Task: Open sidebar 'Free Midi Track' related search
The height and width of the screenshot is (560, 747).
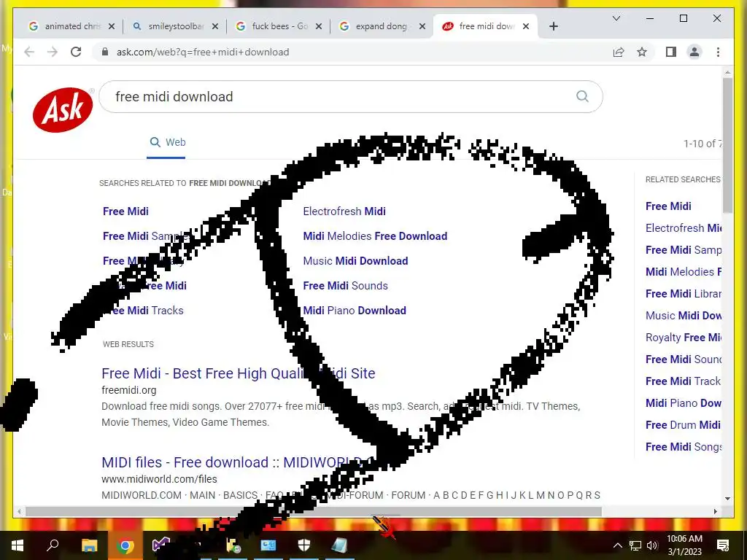Action: [683, 381]
